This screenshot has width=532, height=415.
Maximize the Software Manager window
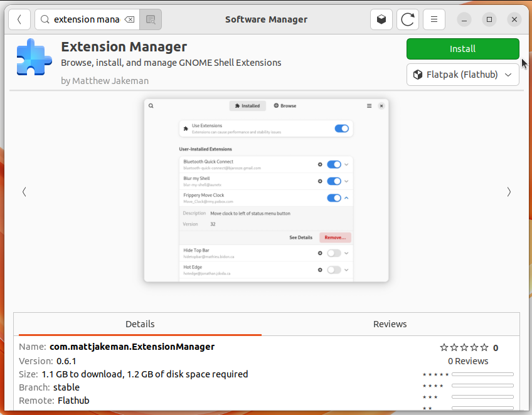(x=489, y=19)
